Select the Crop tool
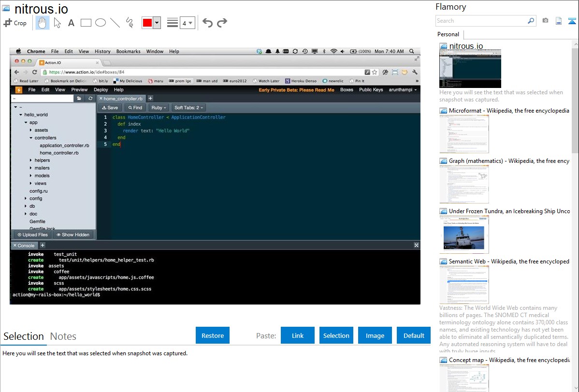 click(x=15, y=23)
